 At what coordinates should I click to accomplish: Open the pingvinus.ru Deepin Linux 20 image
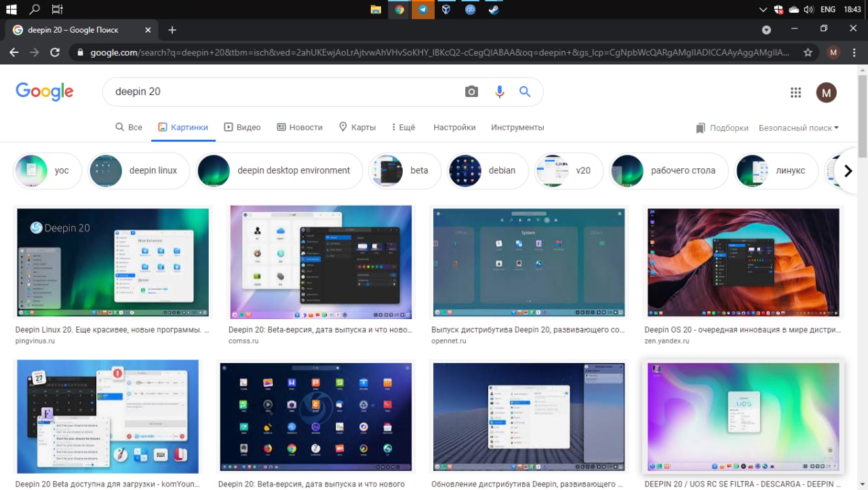click(x=113, y=262)
